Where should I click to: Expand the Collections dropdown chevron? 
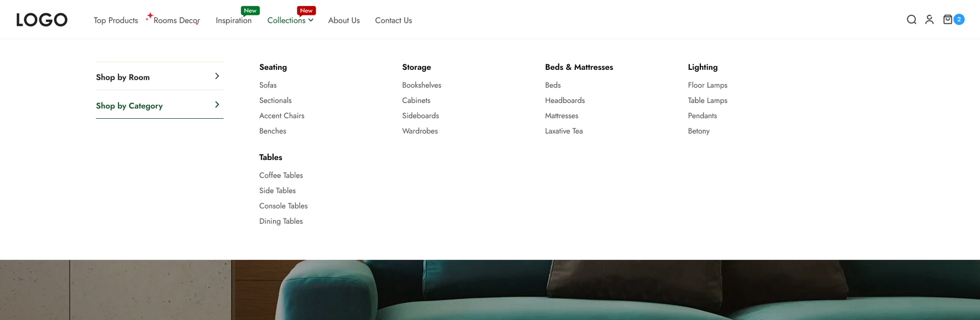tap(311, 20)
